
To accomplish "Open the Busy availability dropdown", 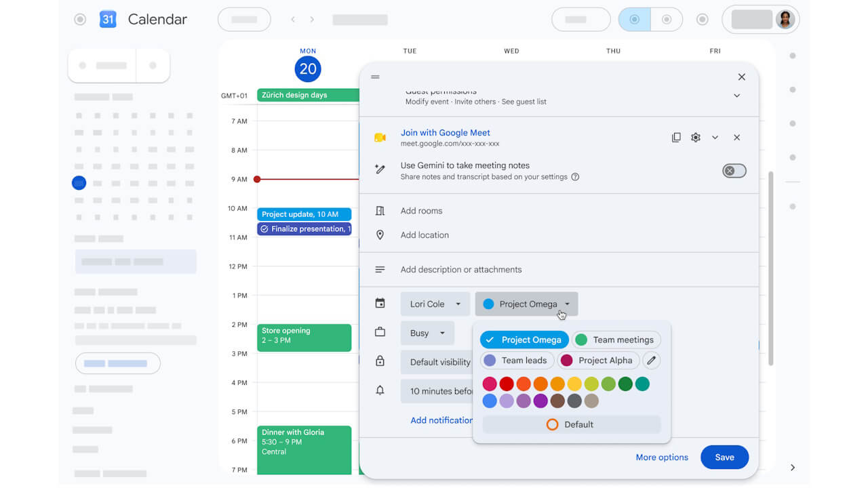I will (427, 333).
